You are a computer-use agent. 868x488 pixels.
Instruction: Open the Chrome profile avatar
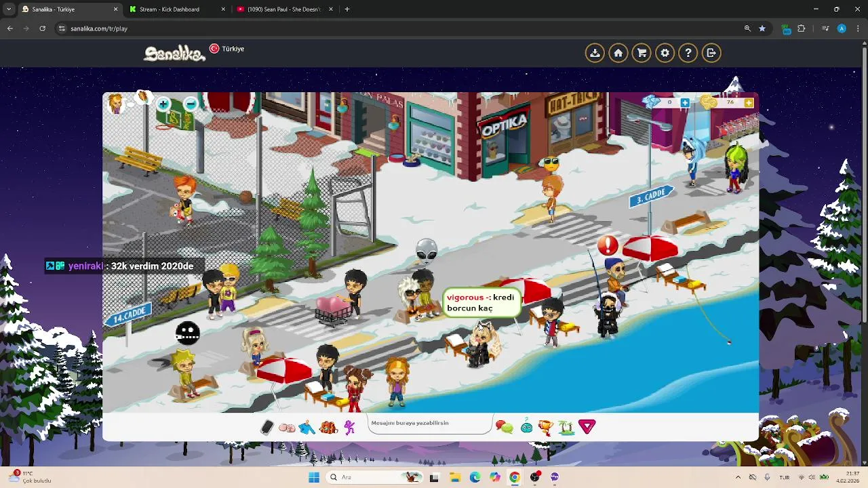tap(842, 28)
